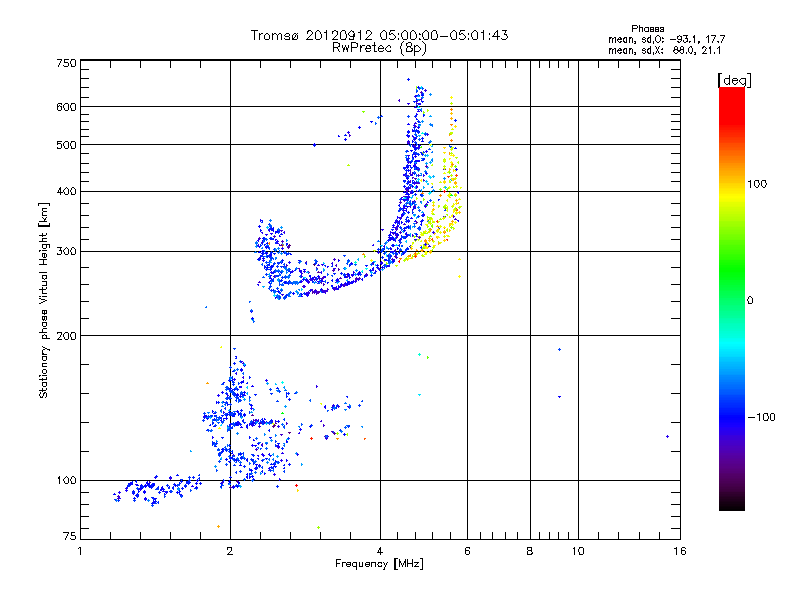Click the plot title 'Tromsø 20120912 05:00:00-05:01:43'
800x600 pixels.
coord(379,35)
